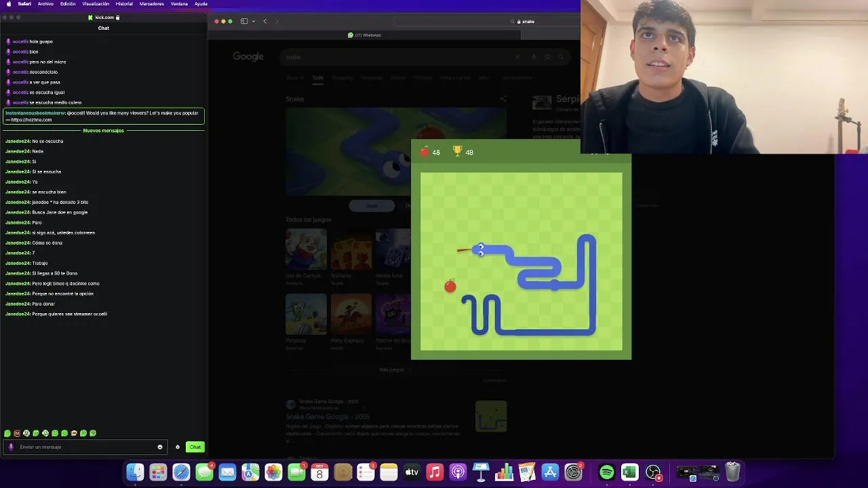Click the Contacts icon in the dock
The width and height of the screenshot is (868, 488).
tap(342, 472)
